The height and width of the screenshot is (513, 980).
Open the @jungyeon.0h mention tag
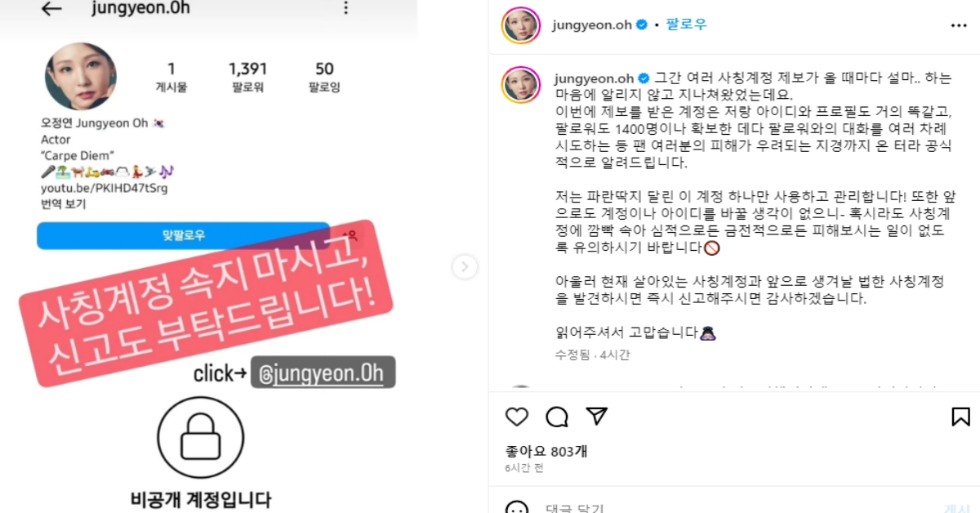(x=323, y=372)
